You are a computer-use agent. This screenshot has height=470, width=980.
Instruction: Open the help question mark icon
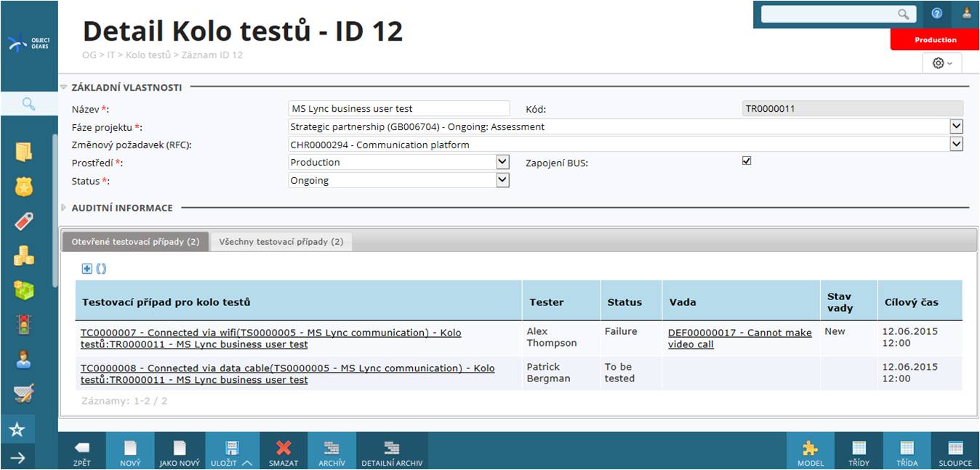click(937, 14)
